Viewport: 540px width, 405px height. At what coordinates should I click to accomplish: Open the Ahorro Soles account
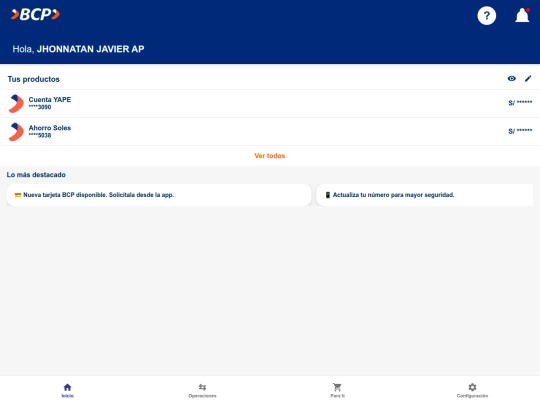[270, 132]
